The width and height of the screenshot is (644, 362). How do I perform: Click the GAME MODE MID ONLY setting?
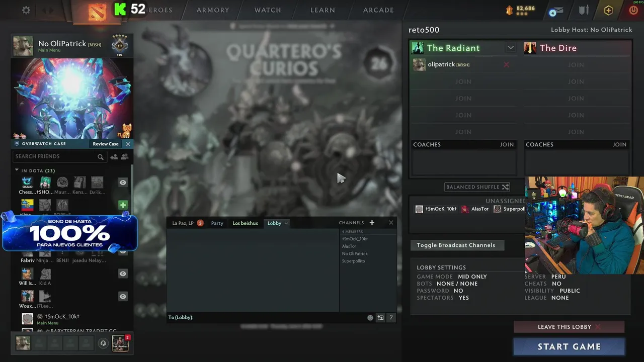pos(452,277)
